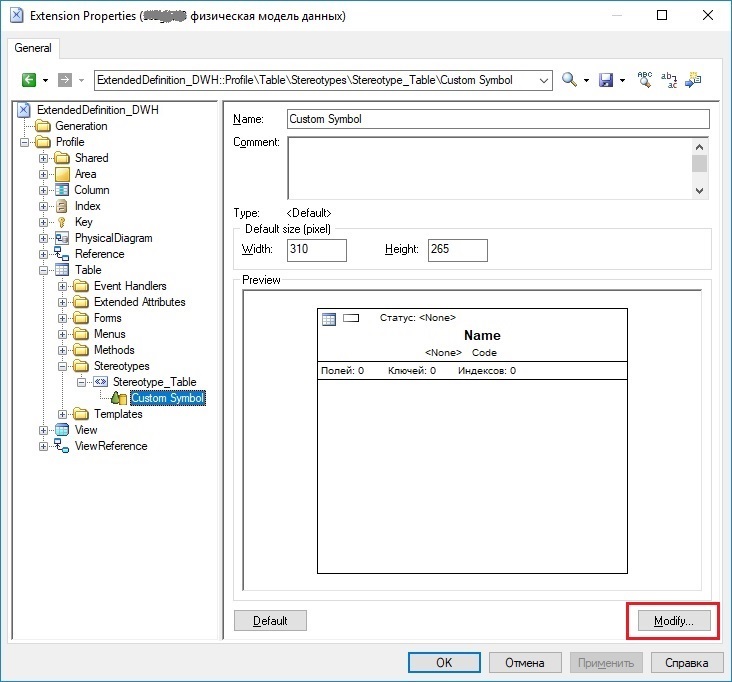Select the Forms tree item

107,318
